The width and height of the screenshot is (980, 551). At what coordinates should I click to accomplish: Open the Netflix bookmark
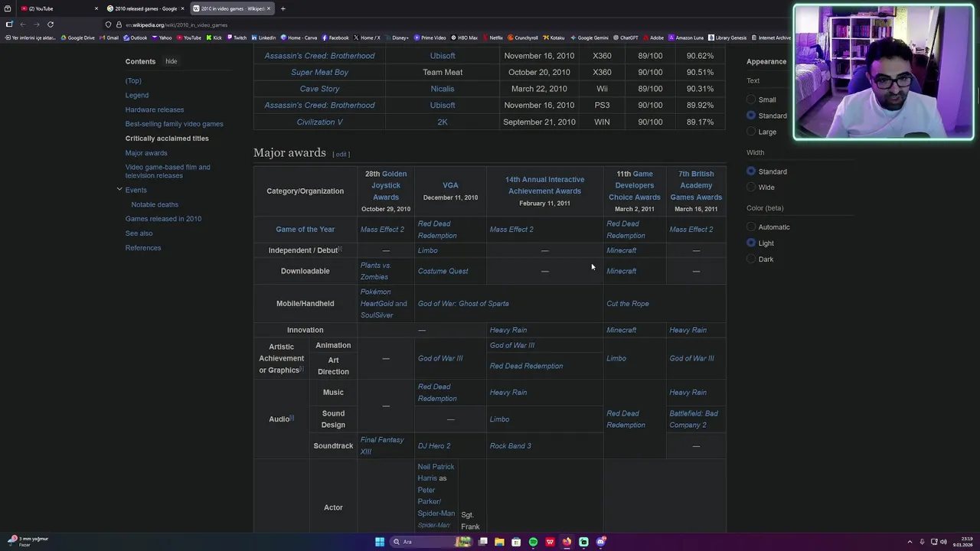(492, 37)
